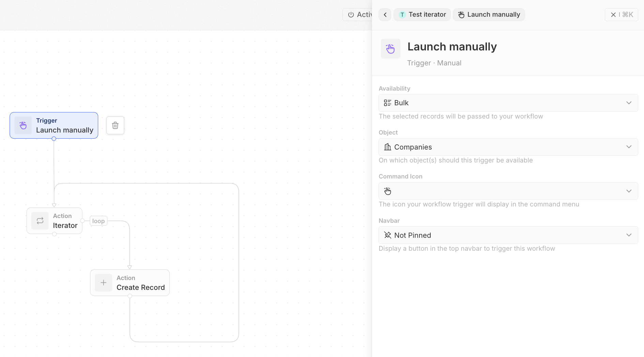This screenshot has width=644, height=357.
Task: Open the Availability dropdown showing Bulk
Action: coord(508,103)
